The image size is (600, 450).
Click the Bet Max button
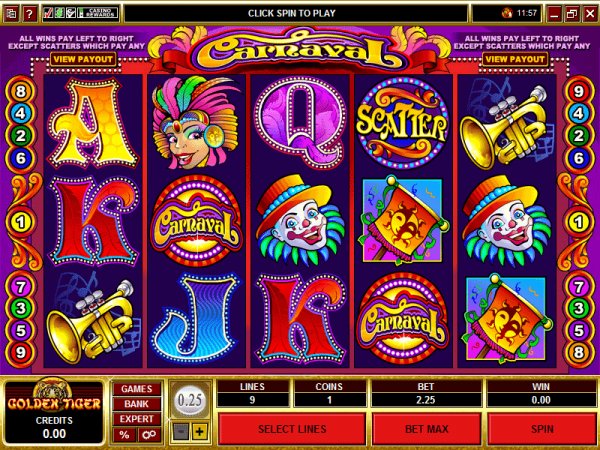[426, 429]
